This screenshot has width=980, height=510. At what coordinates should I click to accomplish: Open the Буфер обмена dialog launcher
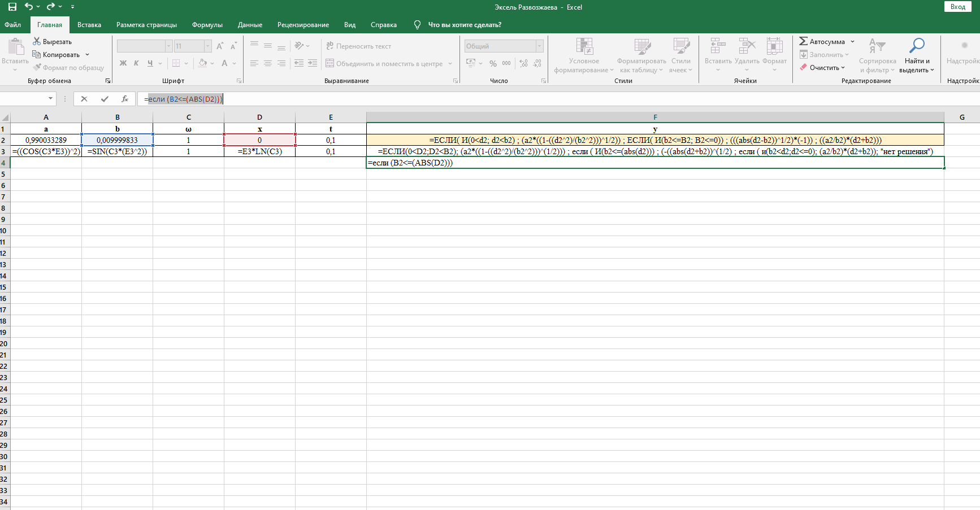pos(108,81)
